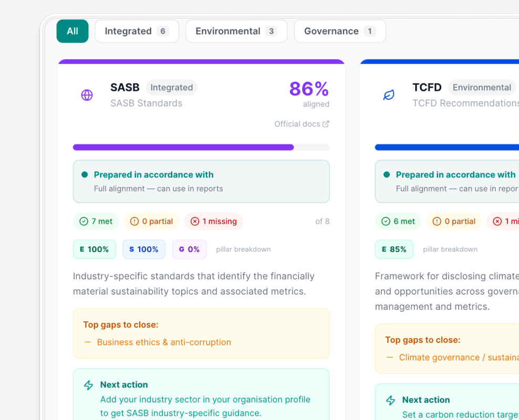Click the TCFD leaf icon
519x420 pixels.
pos(389,95)
